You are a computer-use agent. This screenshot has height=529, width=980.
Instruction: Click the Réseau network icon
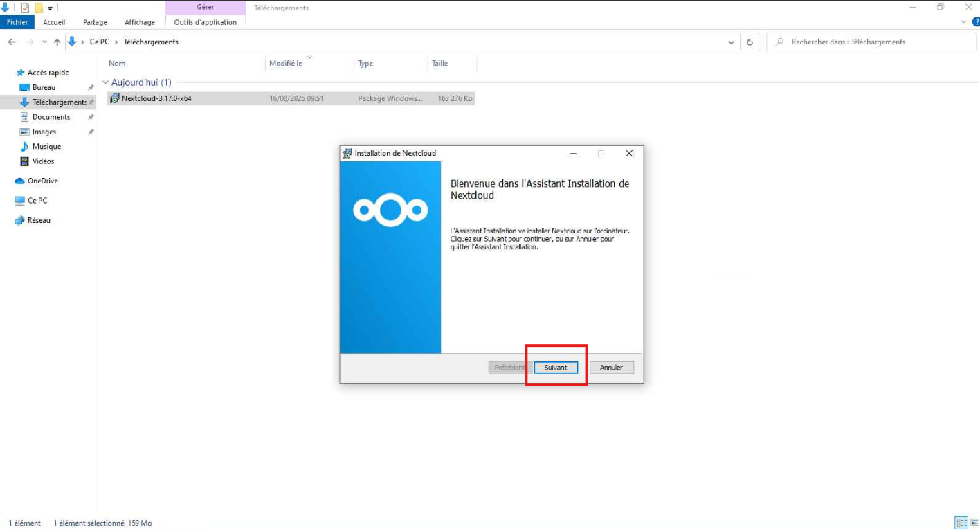pyautogui.click(x=19, y=220)
